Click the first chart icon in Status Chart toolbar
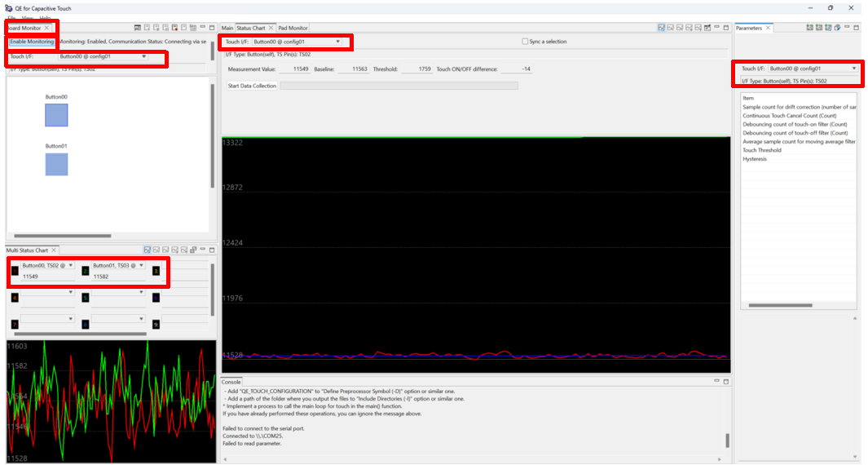Viewport: 868px width, 465px height. [662, 28]
